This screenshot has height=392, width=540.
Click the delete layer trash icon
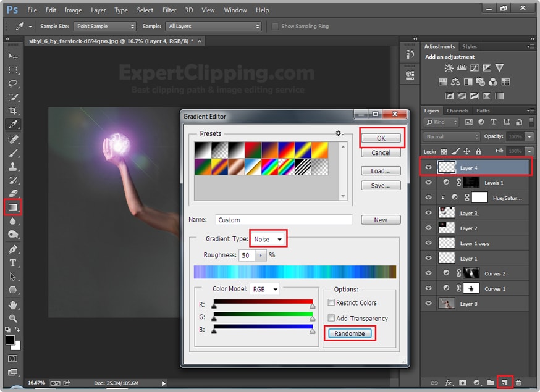(x=518, y=383)
